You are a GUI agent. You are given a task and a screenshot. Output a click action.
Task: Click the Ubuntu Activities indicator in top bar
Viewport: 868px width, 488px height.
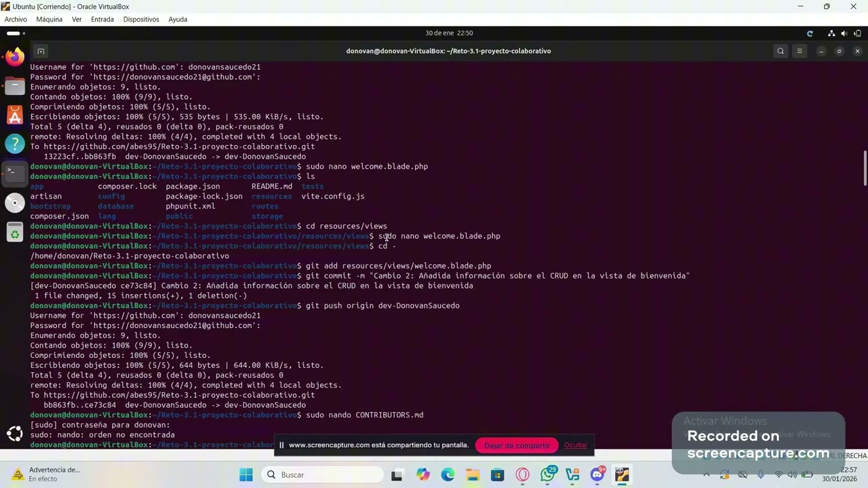tap(14, 33)
